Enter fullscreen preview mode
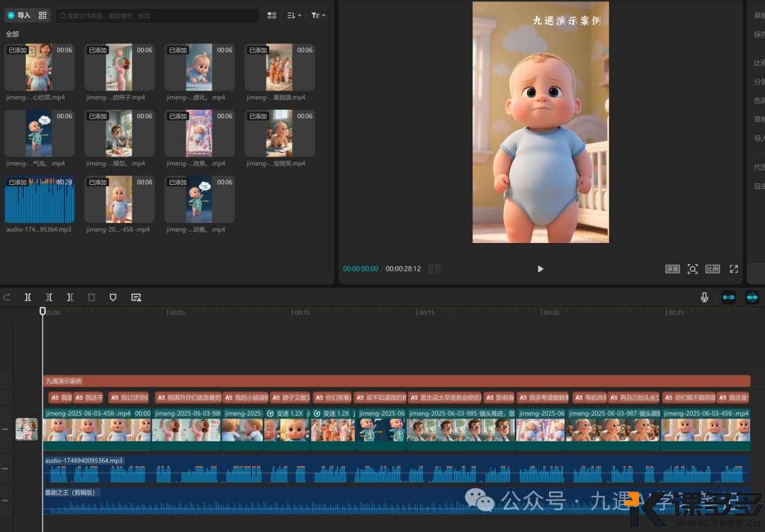Viewport: 765px width, 532px height. (734, 269)
